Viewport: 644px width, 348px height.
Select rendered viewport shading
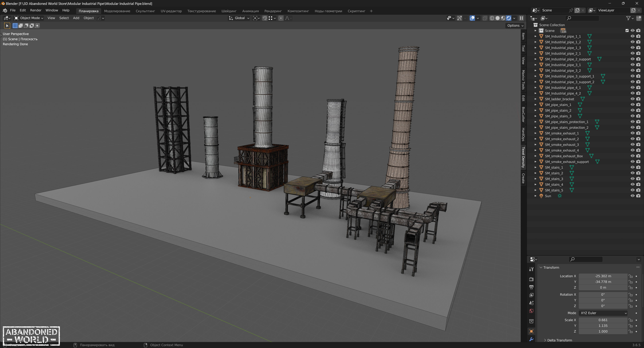(508, 18)
